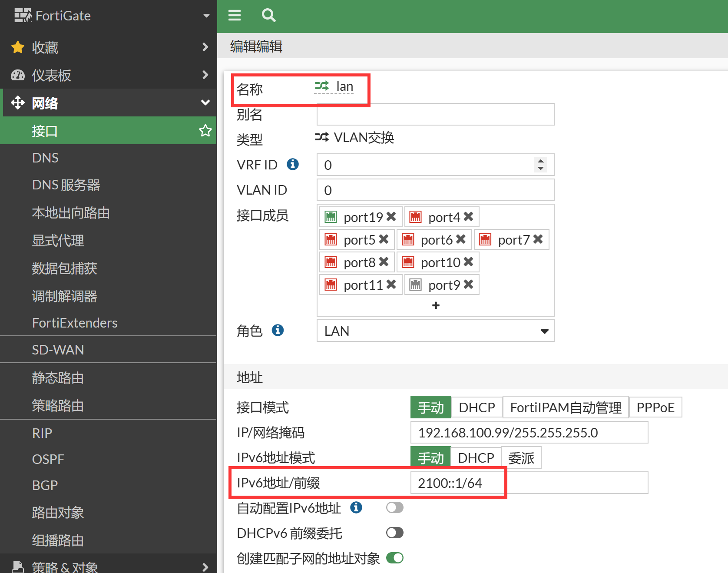Select 委派 for IPv6 address mode
Image resolution: width=728 pixels, height=573 pixels.
[x=521, y=458]
